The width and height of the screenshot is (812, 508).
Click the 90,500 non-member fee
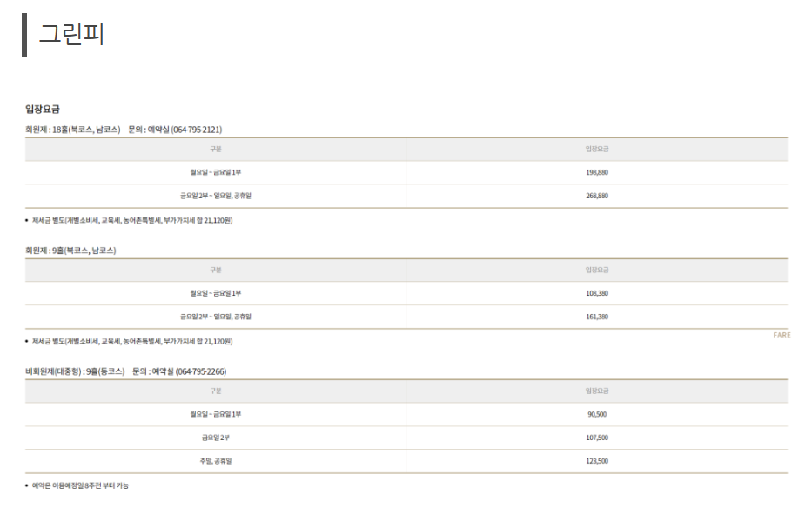[597, 414]
